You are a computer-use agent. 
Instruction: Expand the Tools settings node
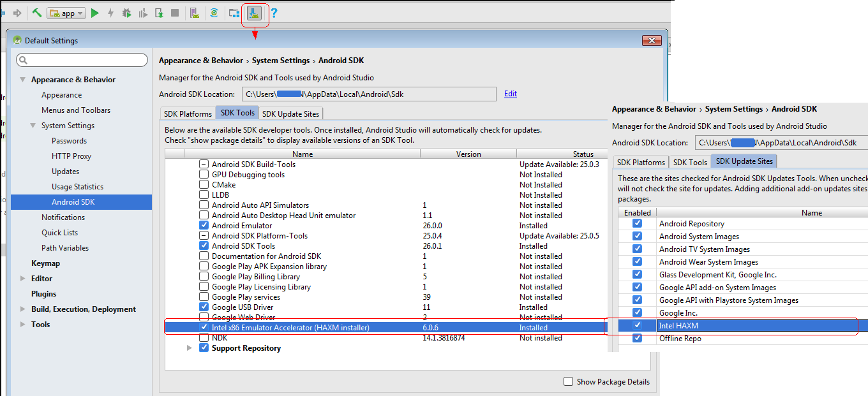(23, 325)
